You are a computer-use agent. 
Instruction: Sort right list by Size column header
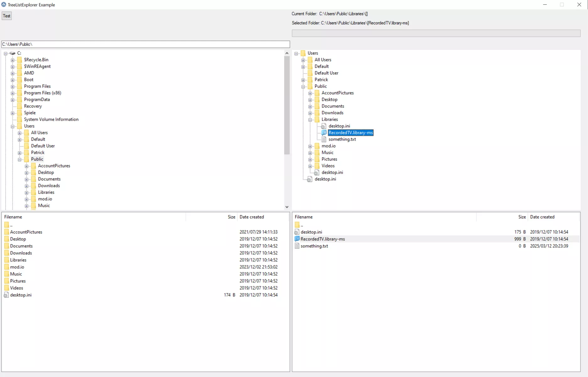pos(522,217)
